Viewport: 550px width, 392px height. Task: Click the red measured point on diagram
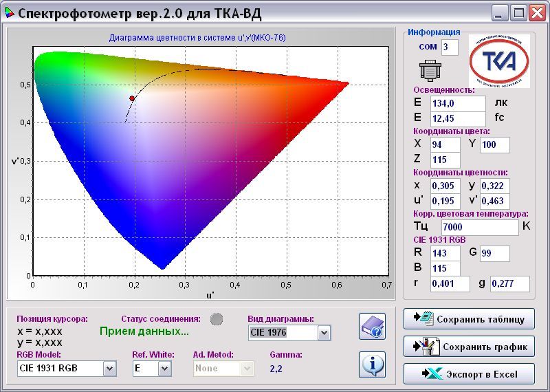[x=132, y=99]
